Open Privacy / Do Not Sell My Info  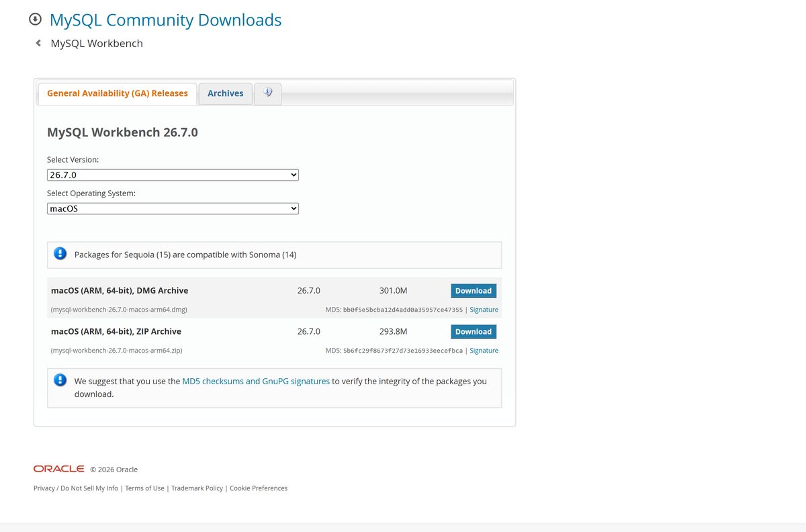point(76,488)
